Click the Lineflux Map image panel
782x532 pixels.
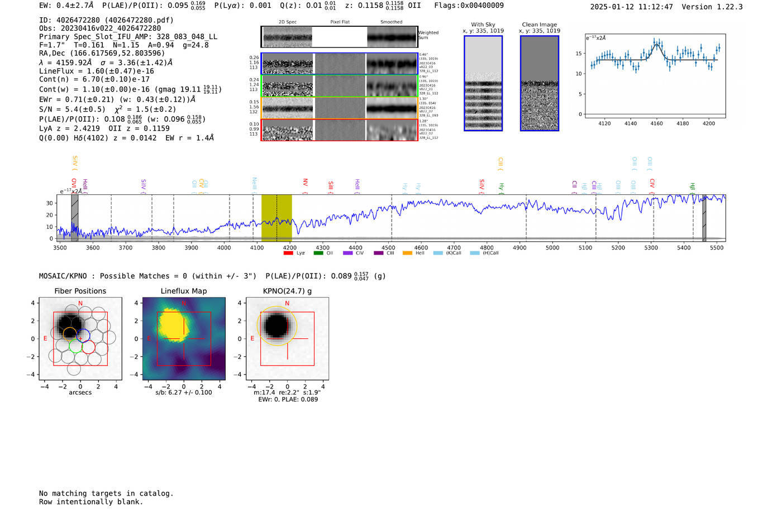pyautogui.click(x=184, y=338)
